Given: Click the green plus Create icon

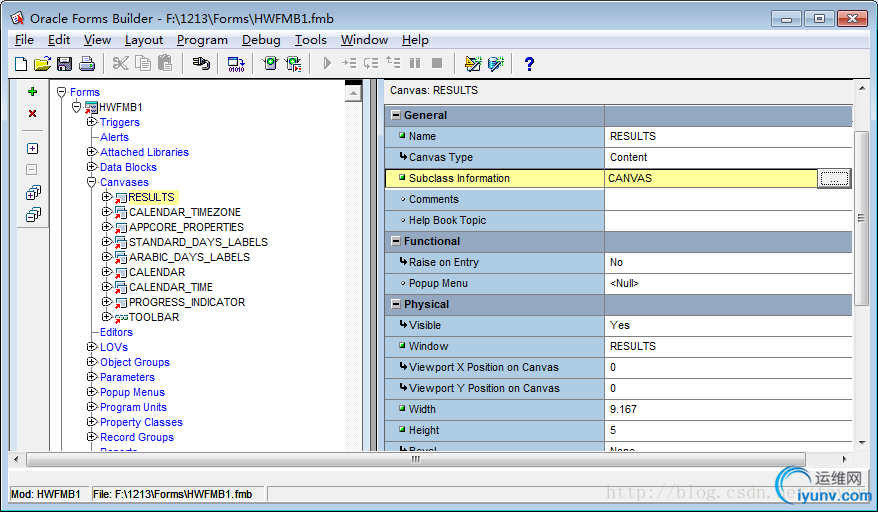Looking at the screenshot, I should pos(32,92).
